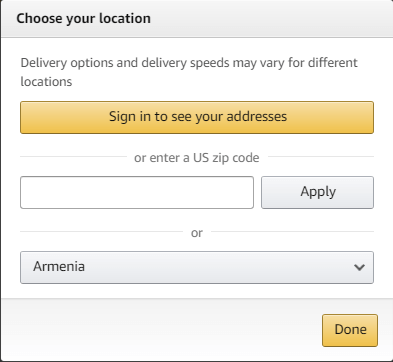Confirm location with the Done button
Viewport: 393px width, 362px height.
coord(350,330)
